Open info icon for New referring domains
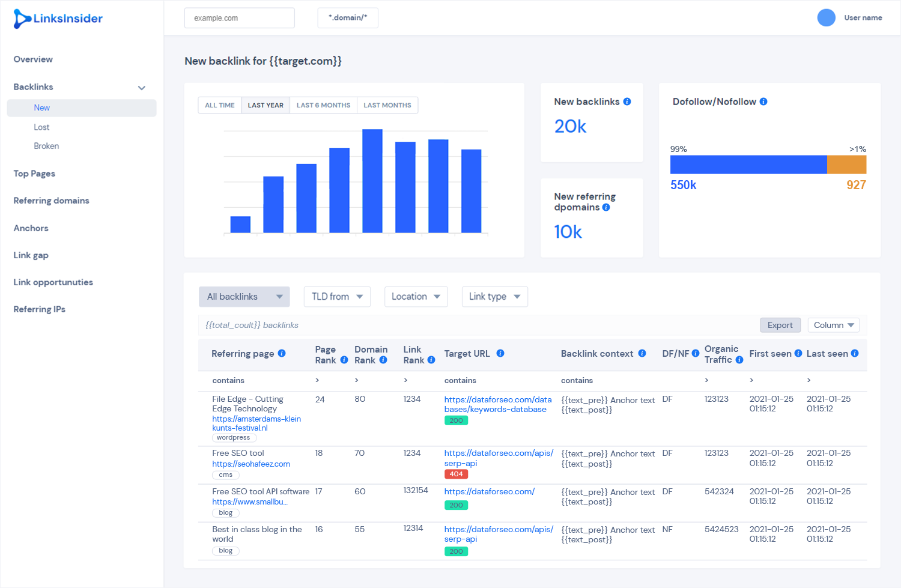901x588 pixels. point(606,207)
